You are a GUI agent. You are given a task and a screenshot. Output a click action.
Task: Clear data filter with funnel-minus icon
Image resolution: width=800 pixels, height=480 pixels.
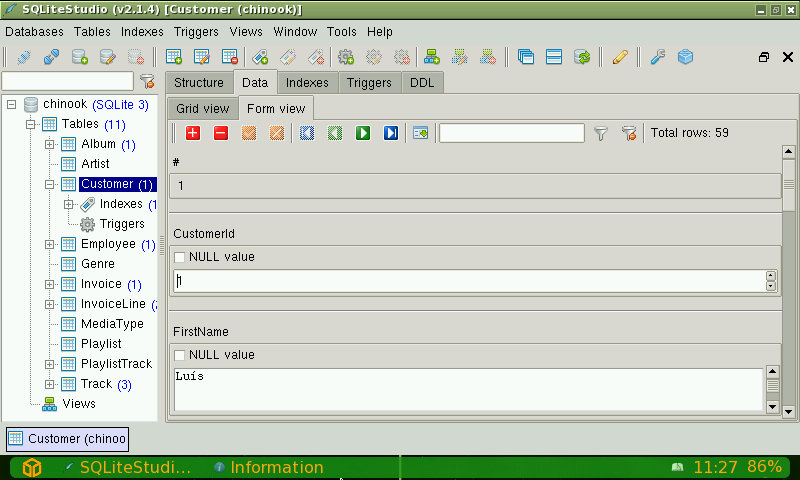point(629,134)
